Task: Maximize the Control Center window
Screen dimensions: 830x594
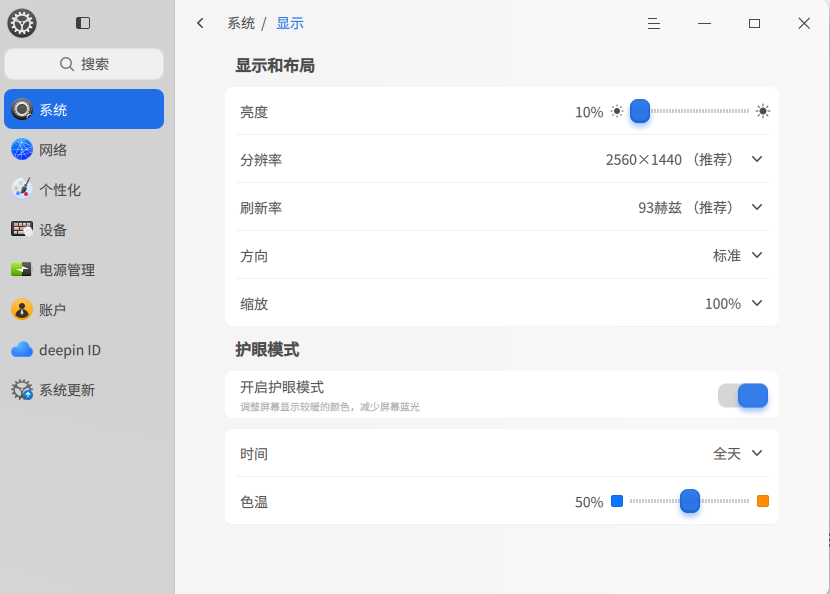Action: (x=754, y=23)
